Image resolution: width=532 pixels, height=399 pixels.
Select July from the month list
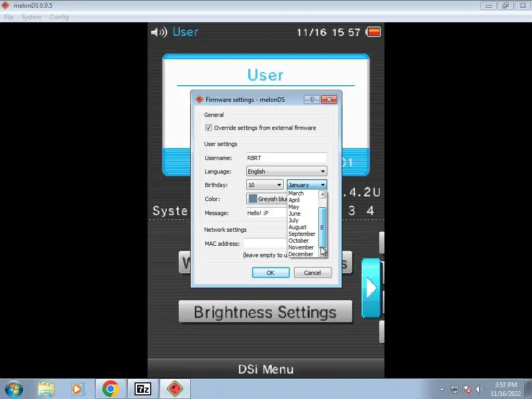303,220
